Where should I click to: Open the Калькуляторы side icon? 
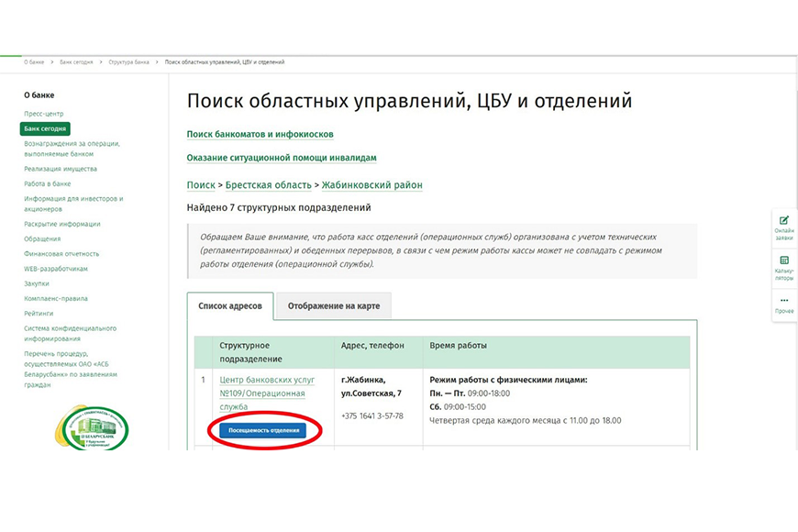[784, 266]
